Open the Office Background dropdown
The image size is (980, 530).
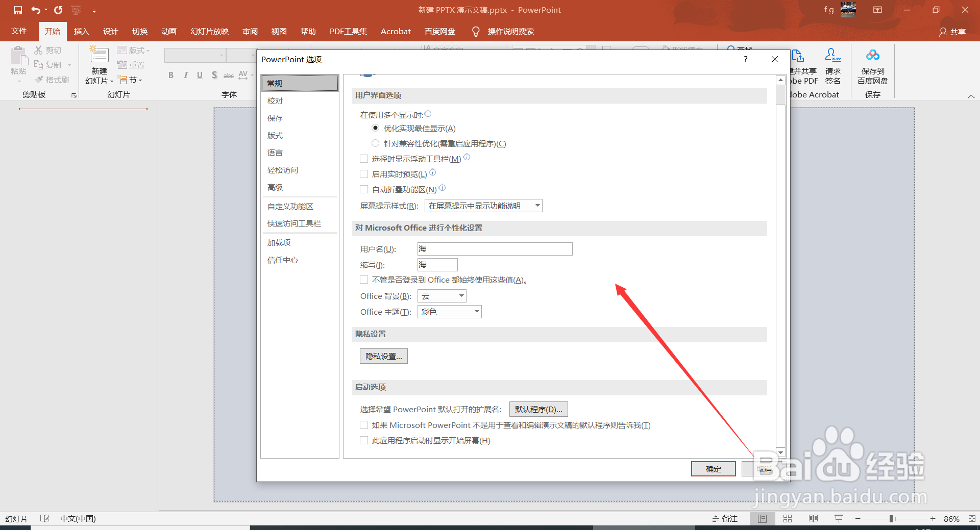point(442,296)
